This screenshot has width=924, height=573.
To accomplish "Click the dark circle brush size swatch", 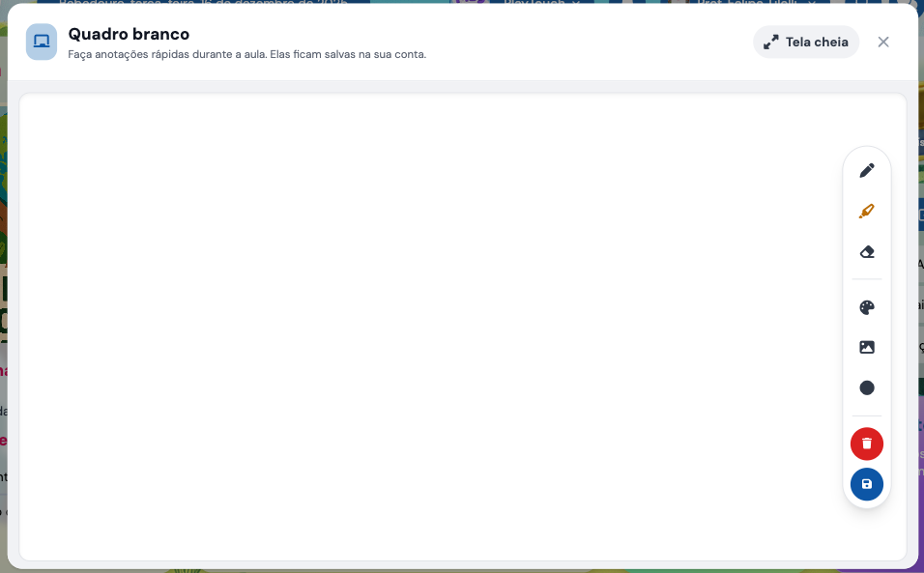I will coord(867,388).
